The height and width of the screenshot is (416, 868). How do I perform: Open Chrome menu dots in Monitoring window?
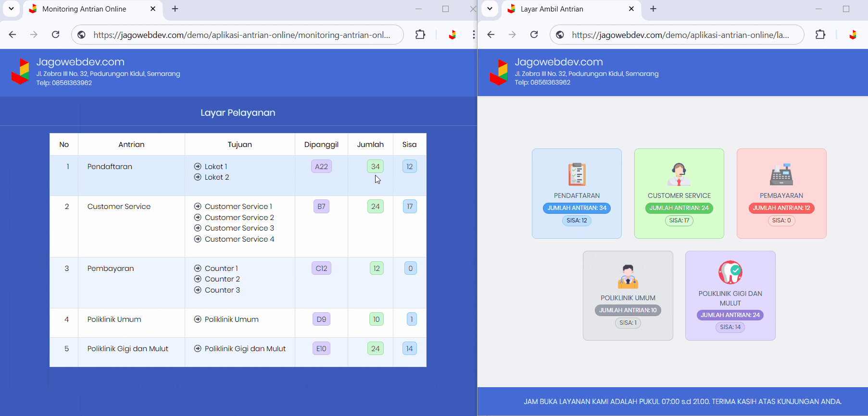click(x=473, y=35)
